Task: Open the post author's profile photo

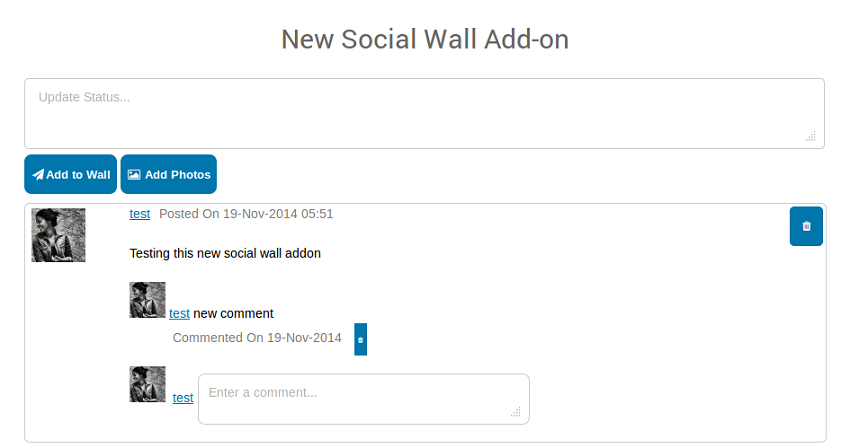Action: (x=58, y=236)
